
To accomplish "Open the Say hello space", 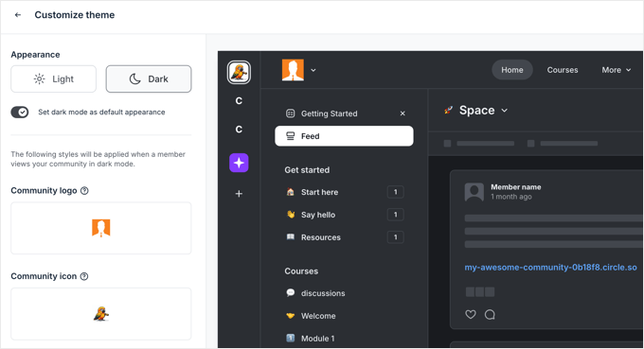I will point(317,215).
